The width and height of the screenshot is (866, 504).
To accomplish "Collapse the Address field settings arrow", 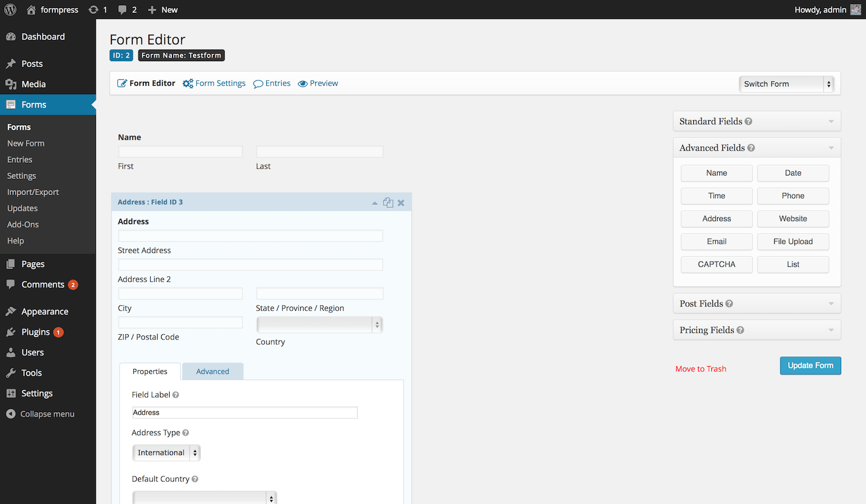I will point(375,203).
